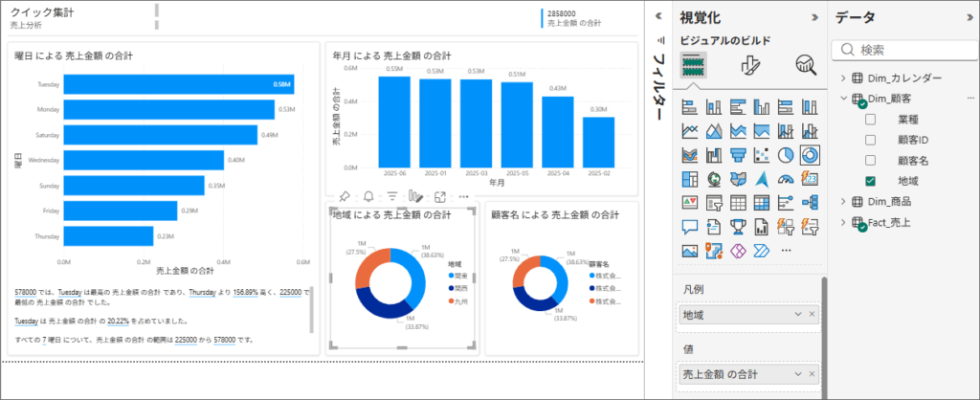Choose the pie chart visual type
The width and height of the screenshot is (980, 400).
click(785, 154)
